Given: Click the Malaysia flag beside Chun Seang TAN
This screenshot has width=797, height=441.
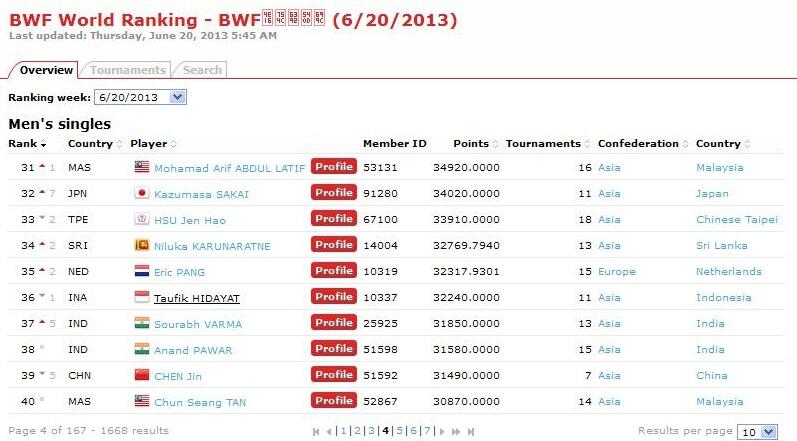Looking at the screenshot, I should [x=142, y=400].
